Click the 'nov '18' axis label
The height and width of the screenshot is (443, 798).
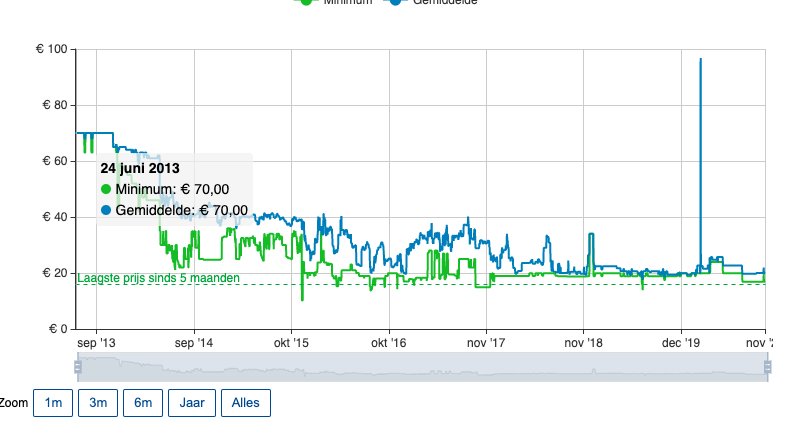pos(583,343)
